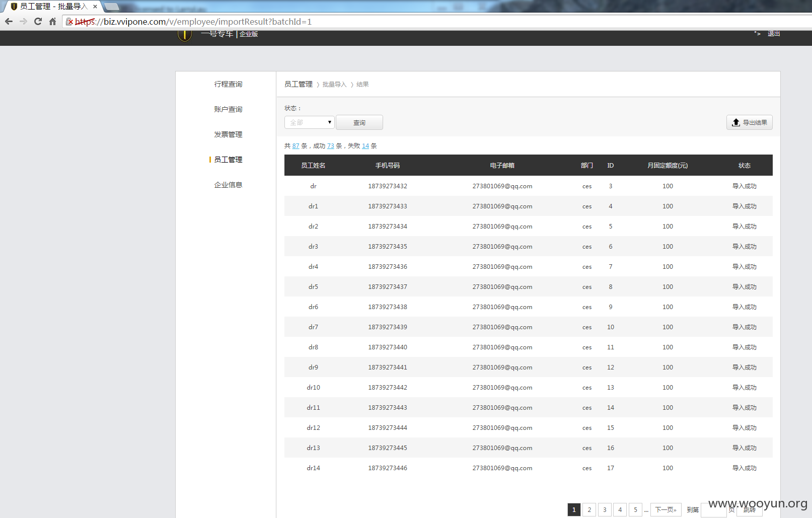Viewport: 812px width, 518px height.
Task: Click the 跳转 jump button
Action: point(750,510)
